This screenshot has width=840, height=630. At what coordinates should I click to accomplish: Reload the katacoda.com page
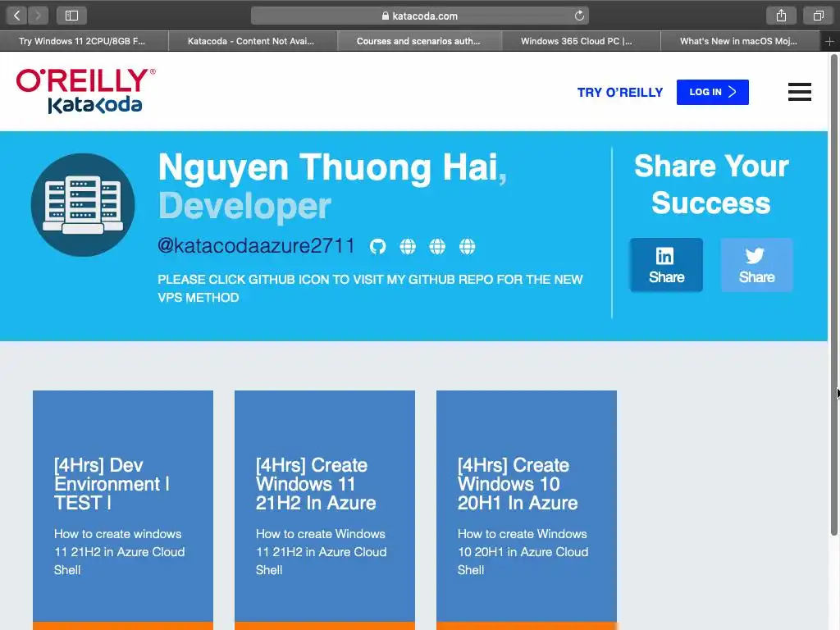coord(579,16)
